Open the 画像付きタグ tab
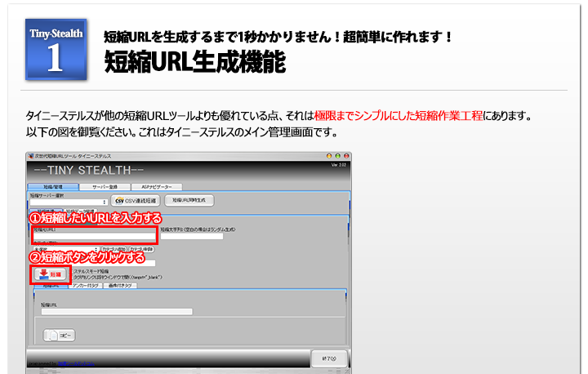The height and width of the screenshot is (374, 588). tap(121, 286)
